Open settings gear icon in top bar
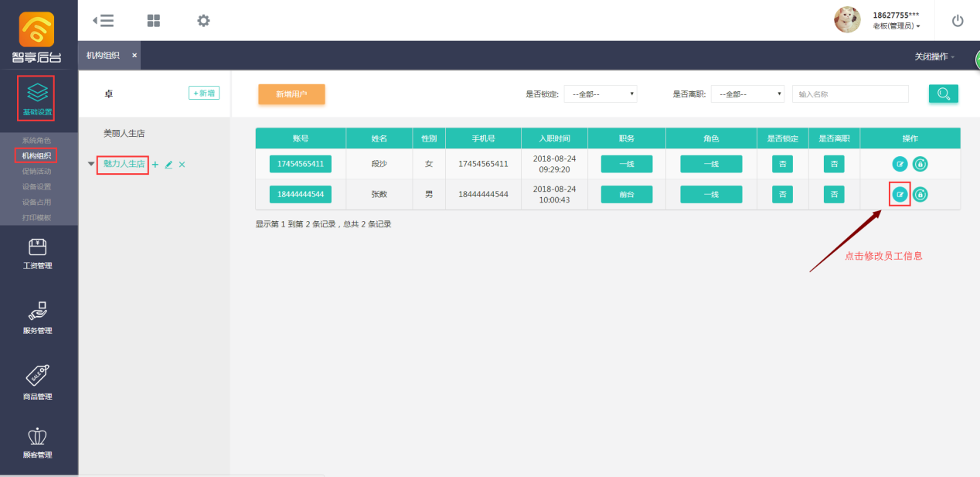 tap(203, 21)
